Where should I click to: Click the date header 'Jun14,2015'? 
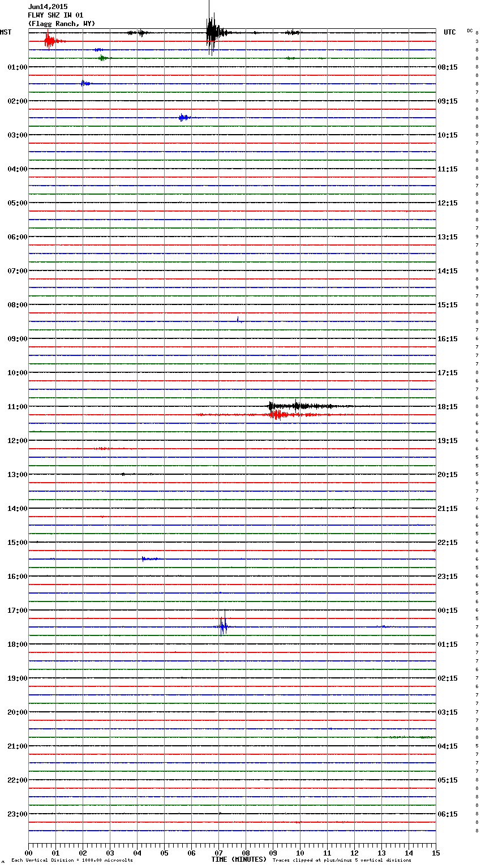tap(48, 7)
